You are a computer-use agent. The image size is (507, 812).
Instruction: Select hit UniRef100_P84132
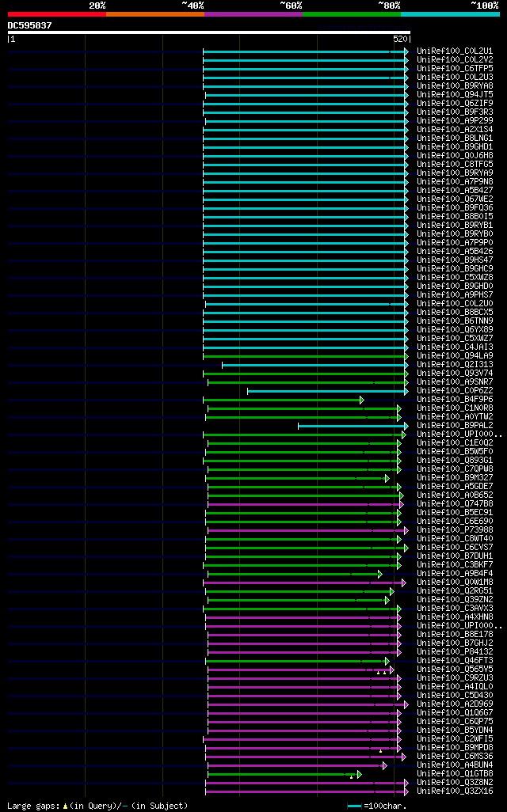coord(455,651)
